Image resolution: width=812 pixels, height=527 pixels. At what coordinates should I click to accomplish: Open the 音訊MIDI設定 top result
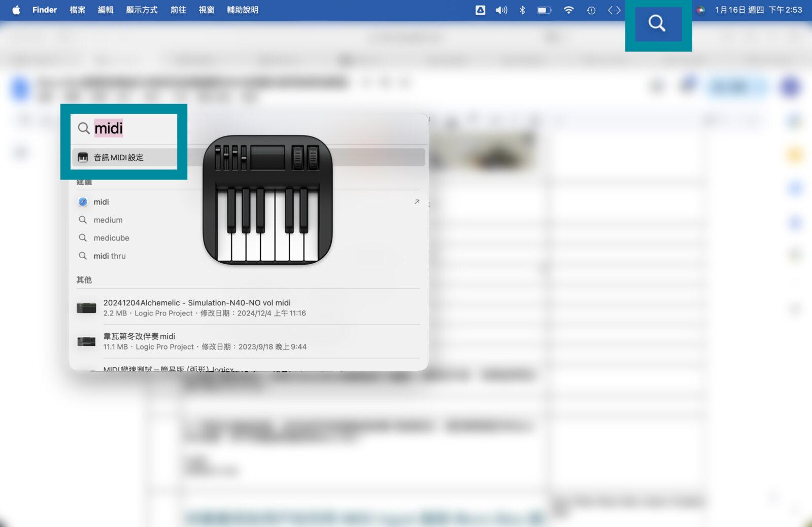(119, 158)
